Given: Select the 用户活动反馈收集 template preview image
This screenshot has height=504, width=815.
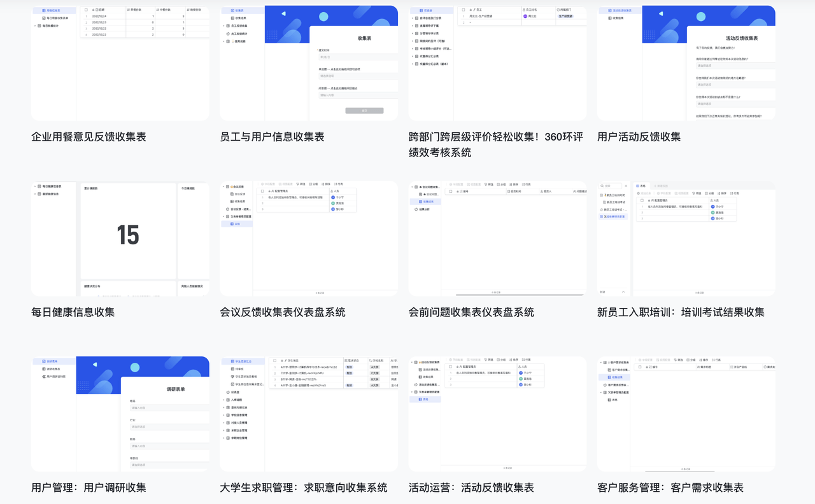Looking at the screenshot, I should [686, 63].
